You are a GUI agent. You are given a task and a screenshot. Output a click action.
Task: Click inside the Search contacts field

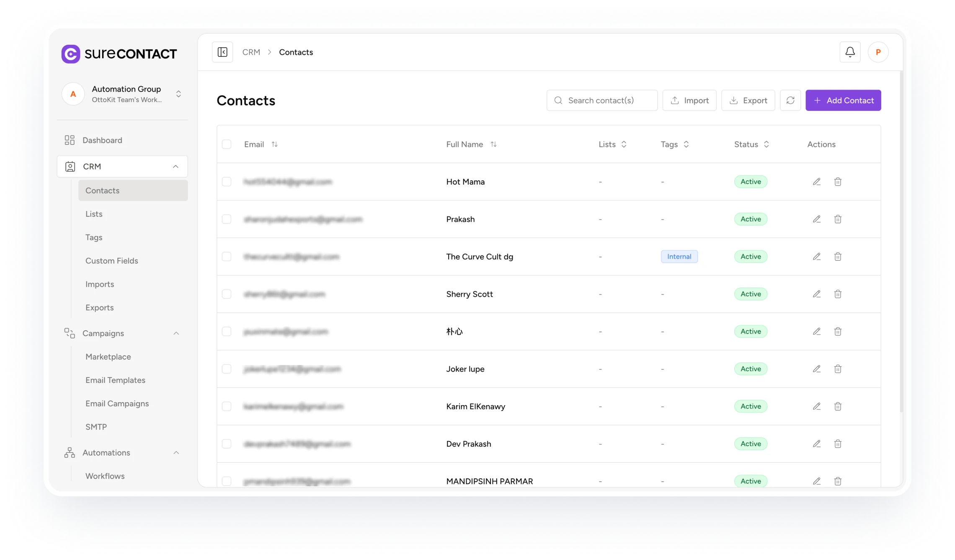[x=601, y=100]
